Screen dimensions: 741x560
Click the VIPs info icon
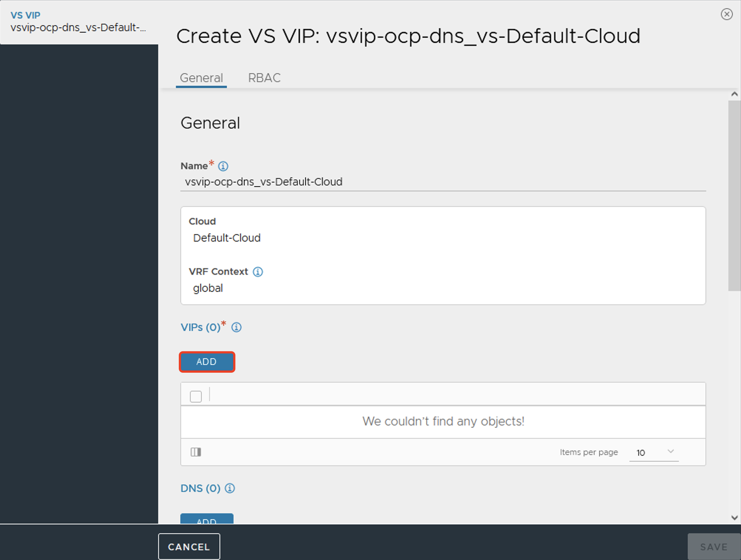236,327
